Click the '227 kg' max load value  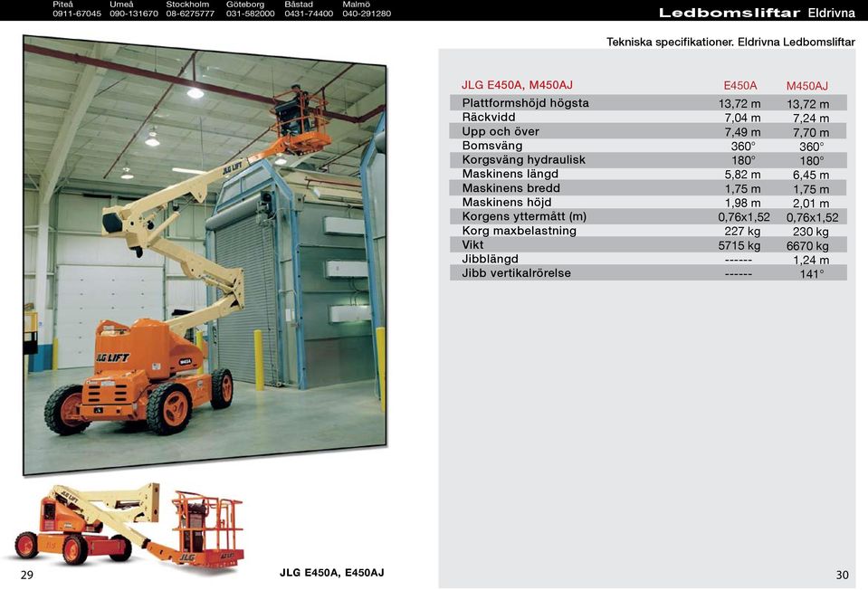click(x=742, y=232)
